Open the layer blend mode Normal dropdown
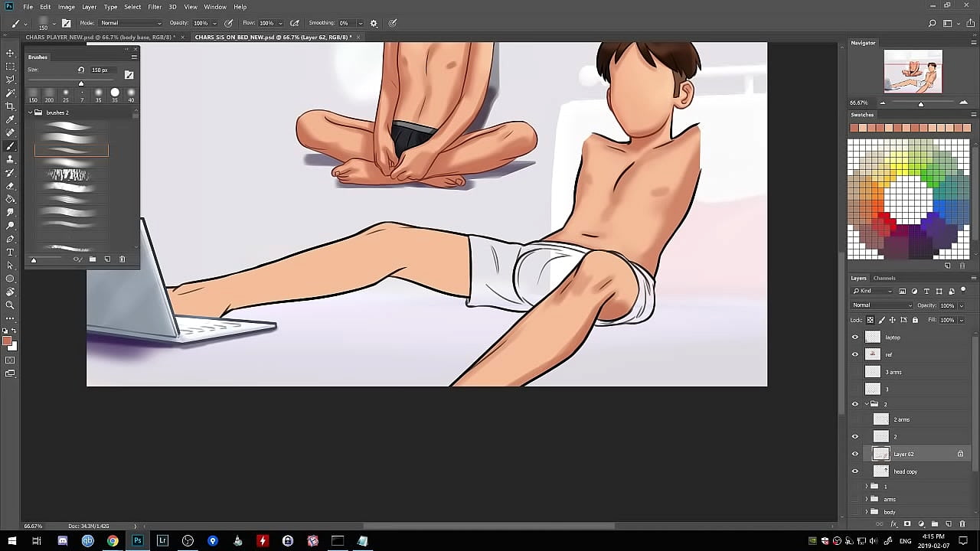 pos(882,305)
